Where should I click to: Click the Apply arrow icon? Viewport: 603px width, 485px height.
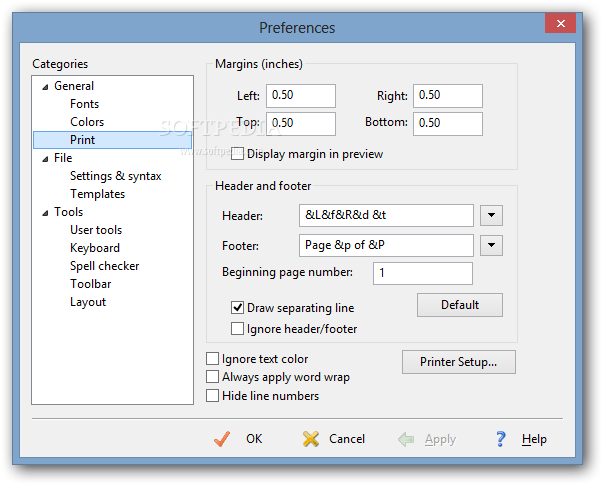406,439
